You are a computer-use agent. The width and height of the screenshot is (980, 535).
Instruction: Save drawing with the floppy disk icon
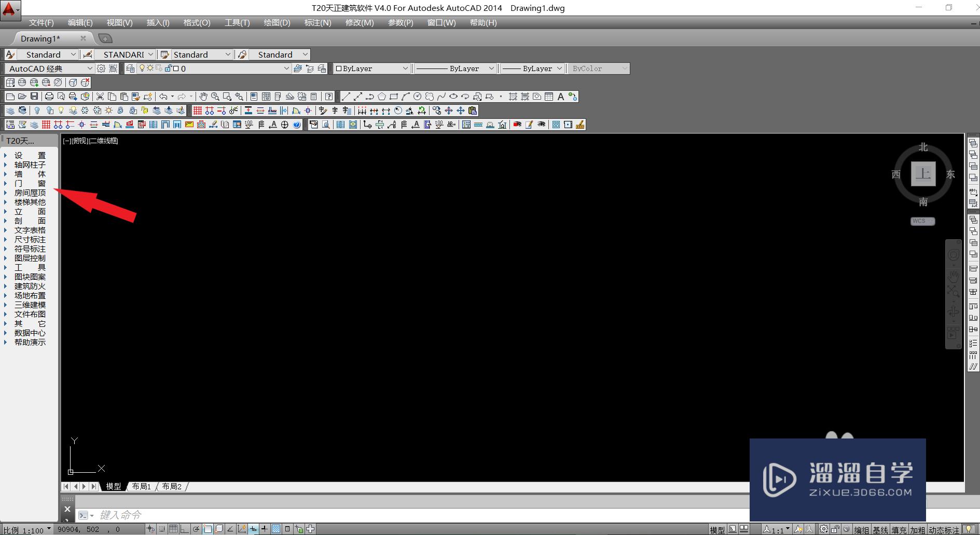(x=34, y=97)
